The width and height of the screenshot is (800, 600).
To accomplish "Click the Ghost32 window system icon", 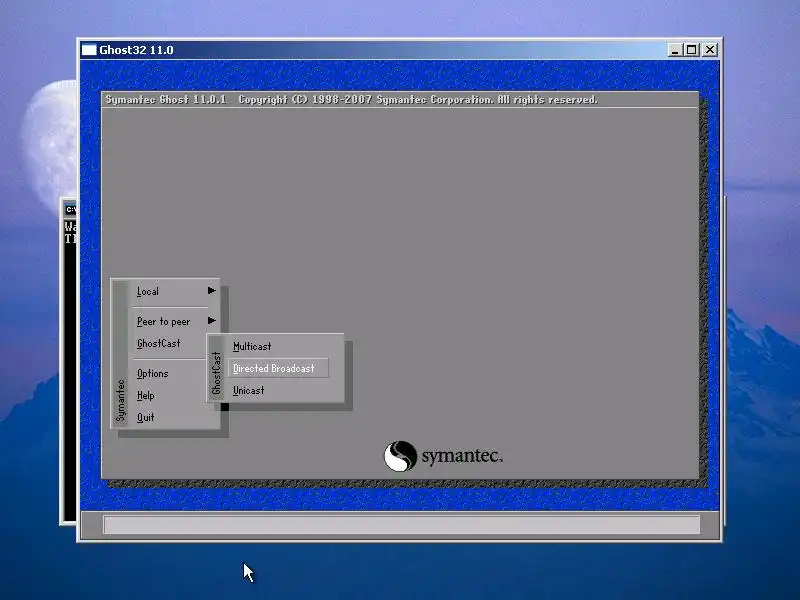I will (89, 49).
